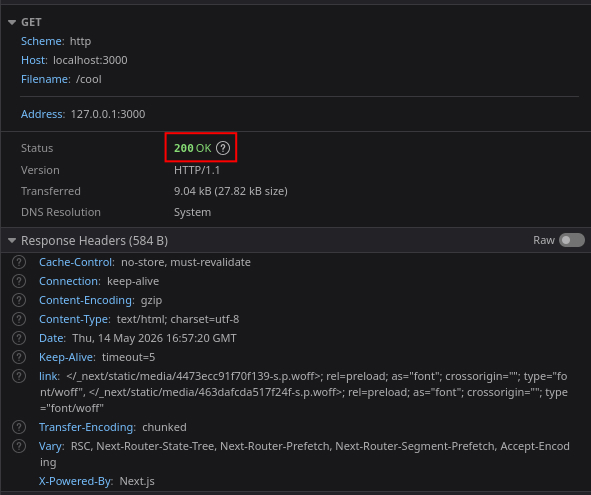Select the 200 OK status text
The height and width of the screenshot is (495, 591).
[193, 148]
